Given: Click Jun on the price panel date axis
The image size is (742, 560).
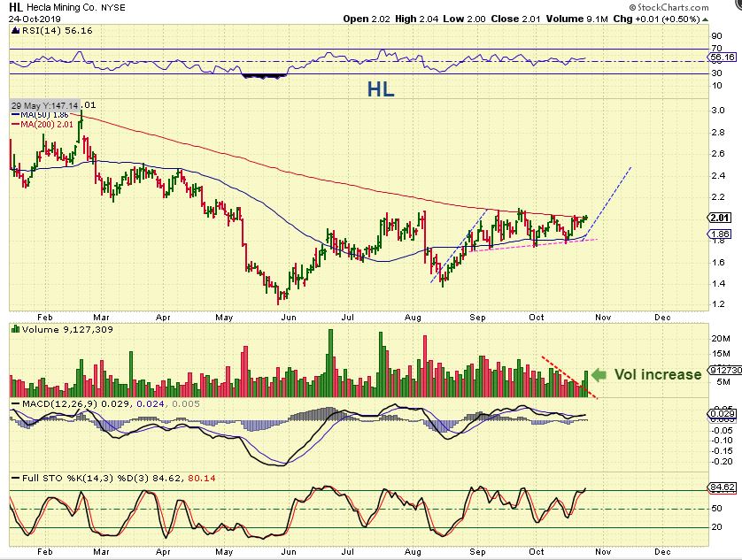Looking at the screenshot, I should [x=289, y=318].
